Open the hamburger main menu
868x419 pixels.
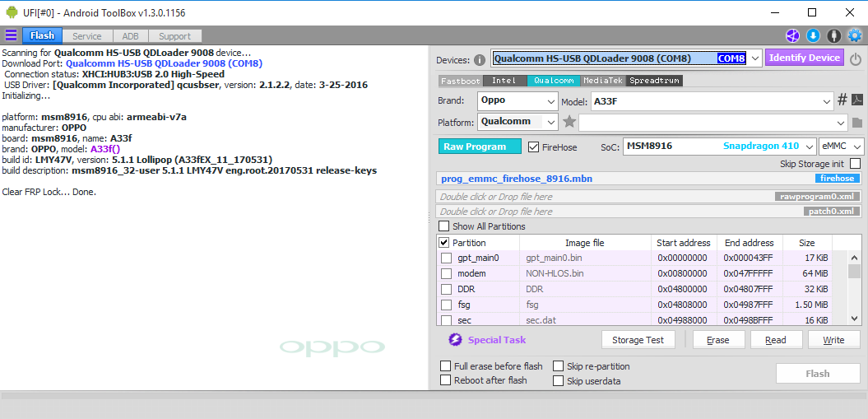pyautogui.click(x=11, y=36)
